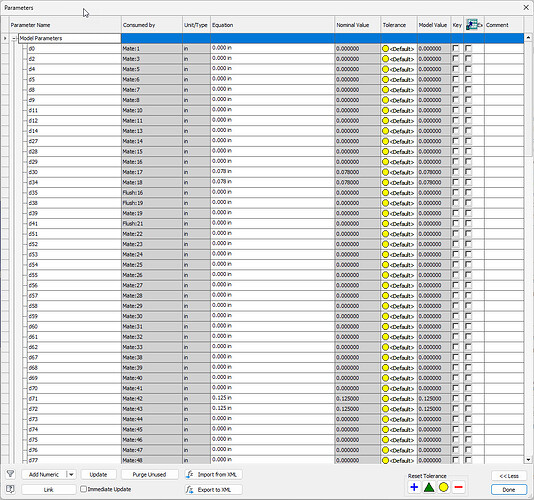Open the Add Numeric dropdown arrow

71,474
